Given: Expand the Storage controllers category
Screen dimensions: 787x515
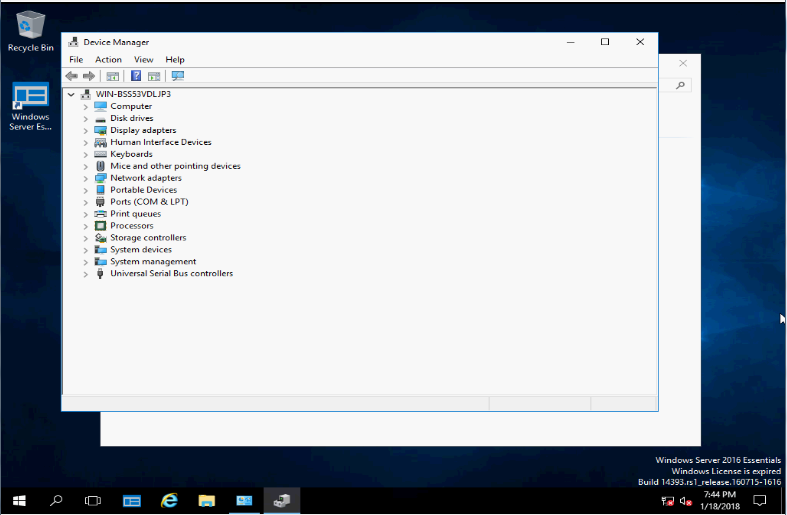Looking at the screenshot, I should click(85, 238).
